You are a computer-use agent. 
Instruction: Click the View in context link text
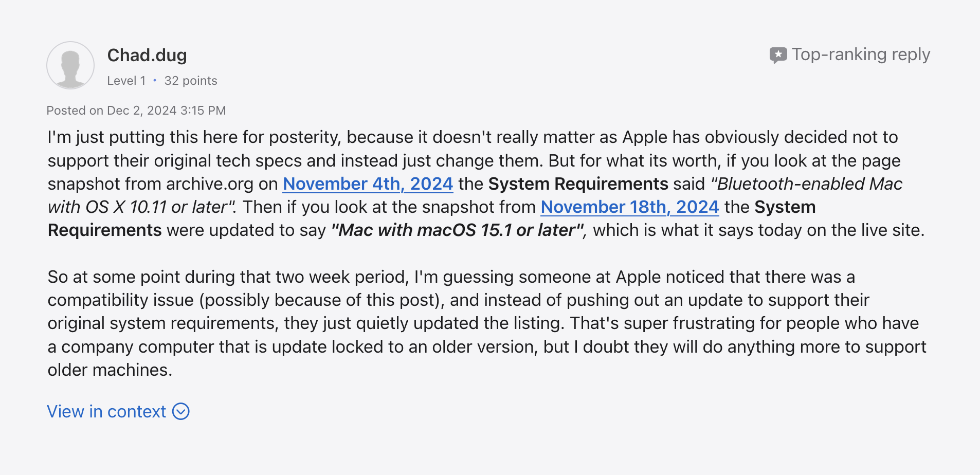tap(106, 411)
